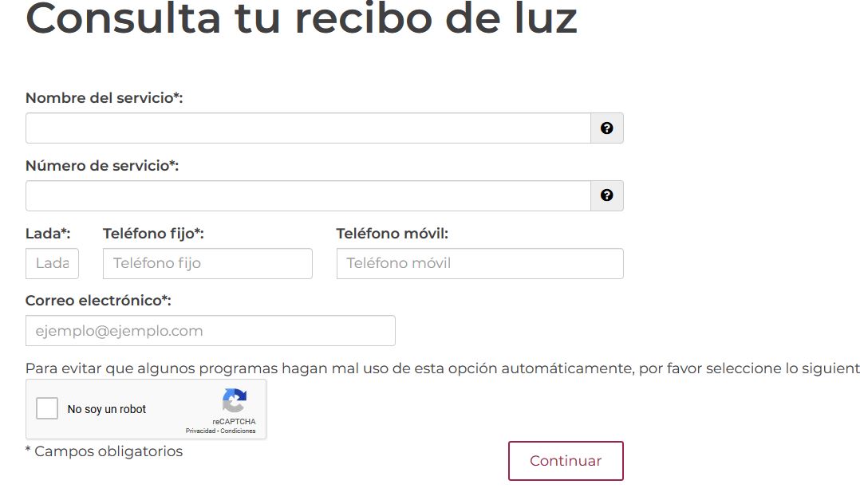Tick the 'No soy un robot' checkbox
Screen dimensions: 860x504
coord(46,408)
